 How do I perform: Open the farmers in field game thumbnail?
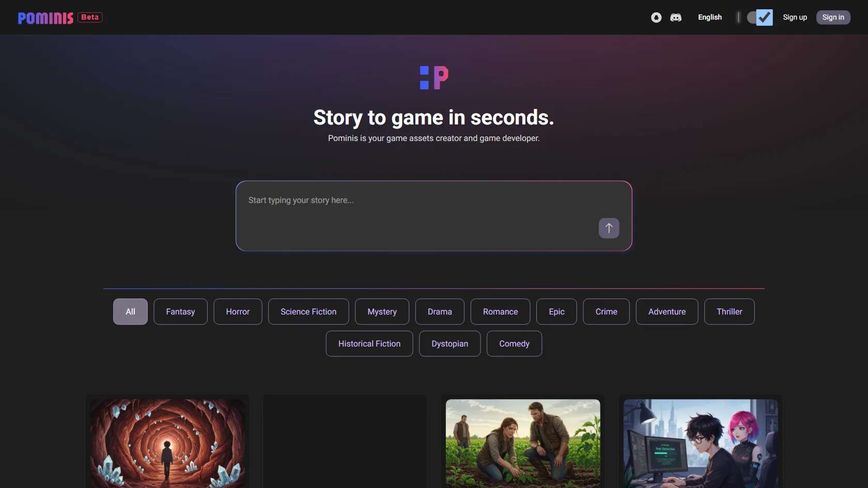tap(523, 443)
